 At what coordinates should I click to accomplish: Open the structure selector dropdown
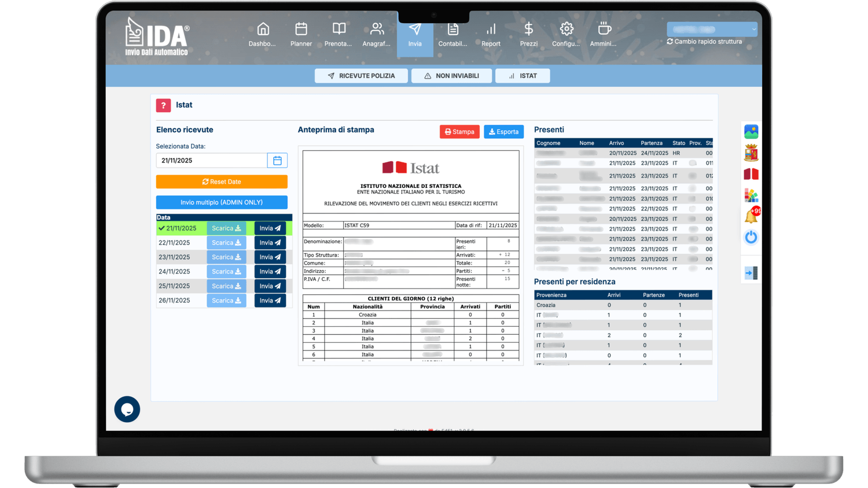pyautogui.click(x=712, y=29)
